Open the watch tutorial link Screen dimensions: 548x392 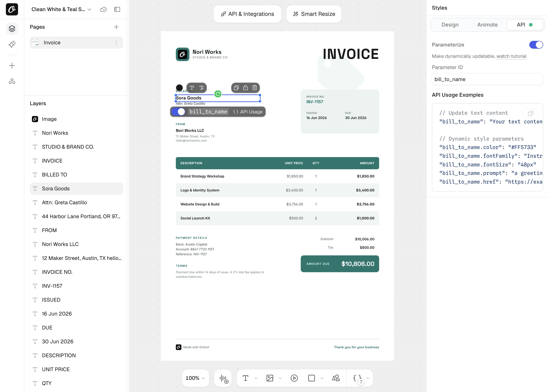[511, 56]
